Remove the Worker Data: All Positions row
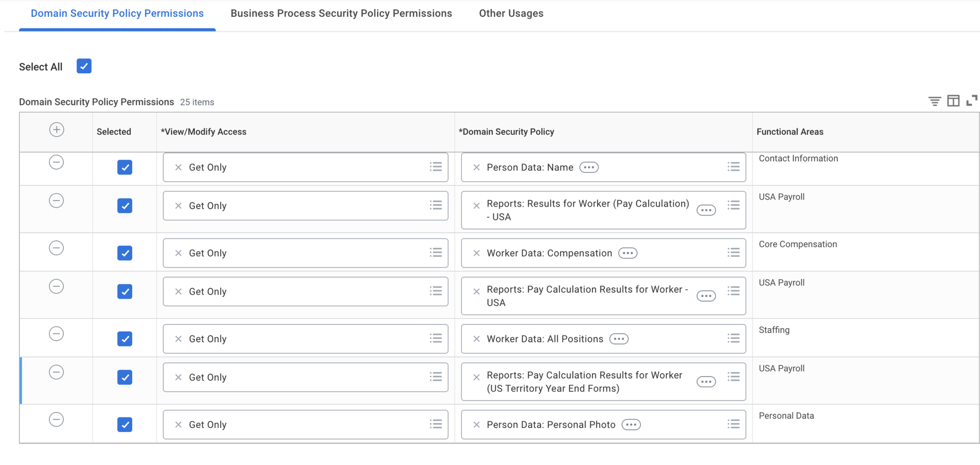 (56, 334)
